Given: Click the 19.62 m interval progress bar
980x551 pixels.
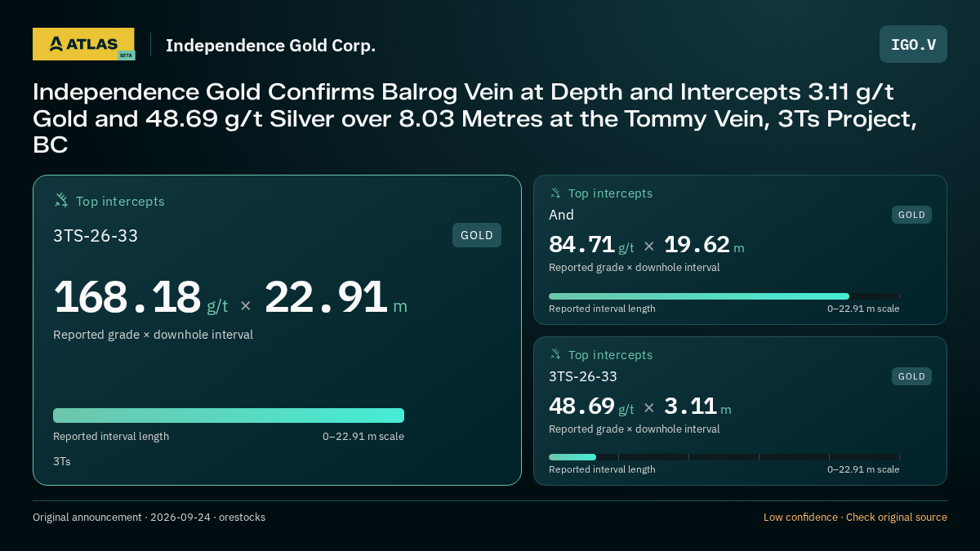Looking at the screenshot, I should click(x=724, y=296).
